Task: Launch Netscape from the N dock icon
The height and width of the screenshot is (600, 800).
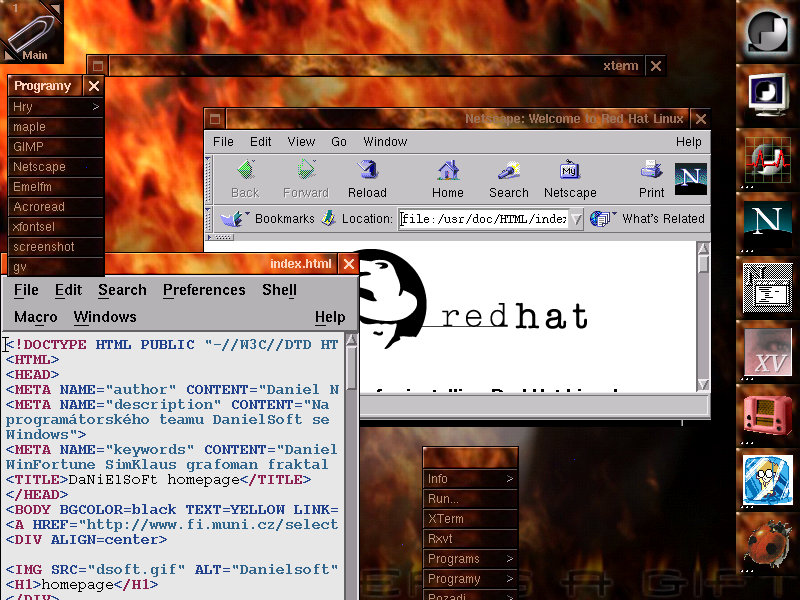Action: (768, 223)
